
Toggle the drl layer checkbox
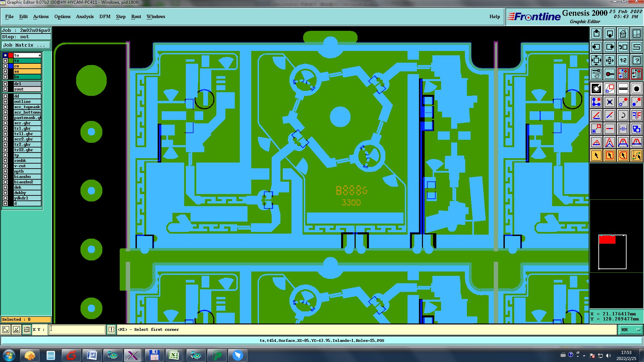(5, 84)
